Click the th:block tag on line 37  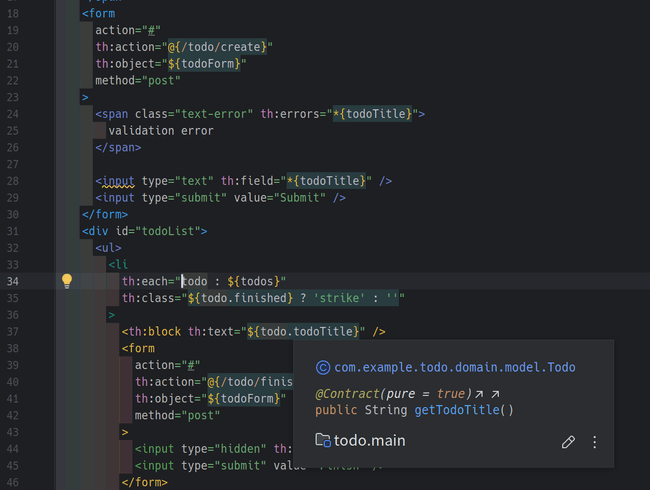click(x=153, y=331)
